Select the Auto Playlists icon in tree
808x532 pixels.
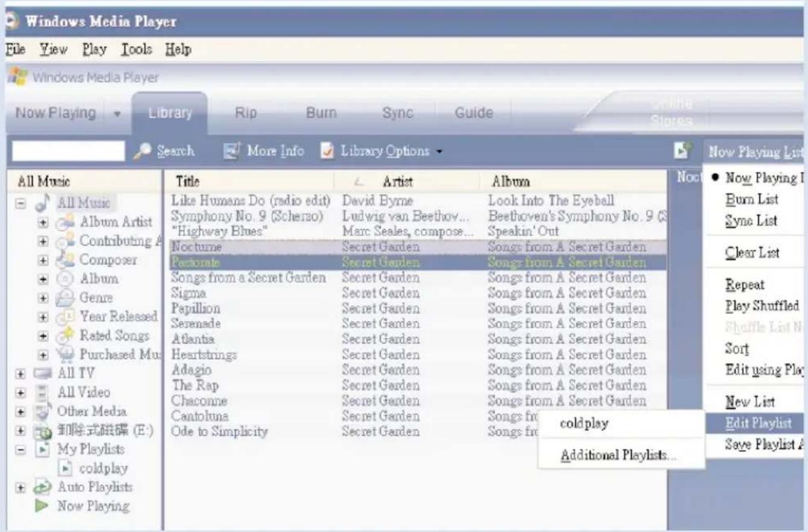click(x=43, y=487)
